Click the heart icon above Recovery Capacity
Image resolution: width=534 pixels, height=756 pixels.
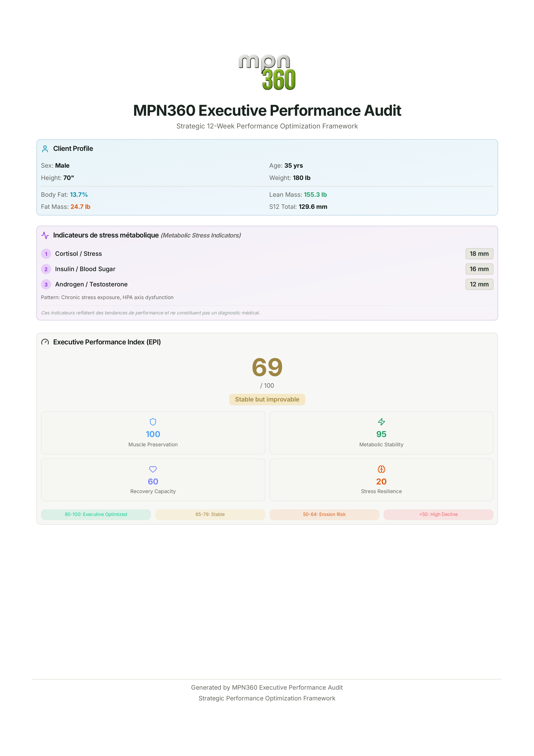tap(153, 469)
